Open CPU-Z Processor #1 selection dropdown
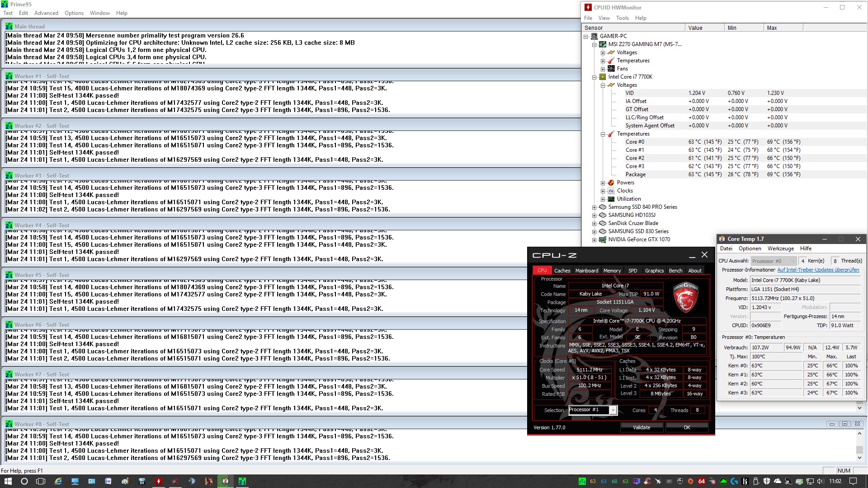 (613, 410)
